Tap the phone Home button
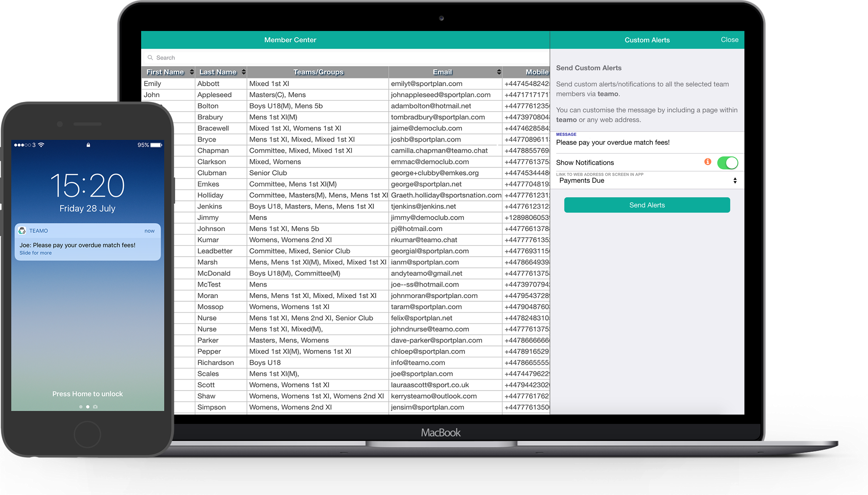Screen dimensions: 868x495 pos(87,434)
